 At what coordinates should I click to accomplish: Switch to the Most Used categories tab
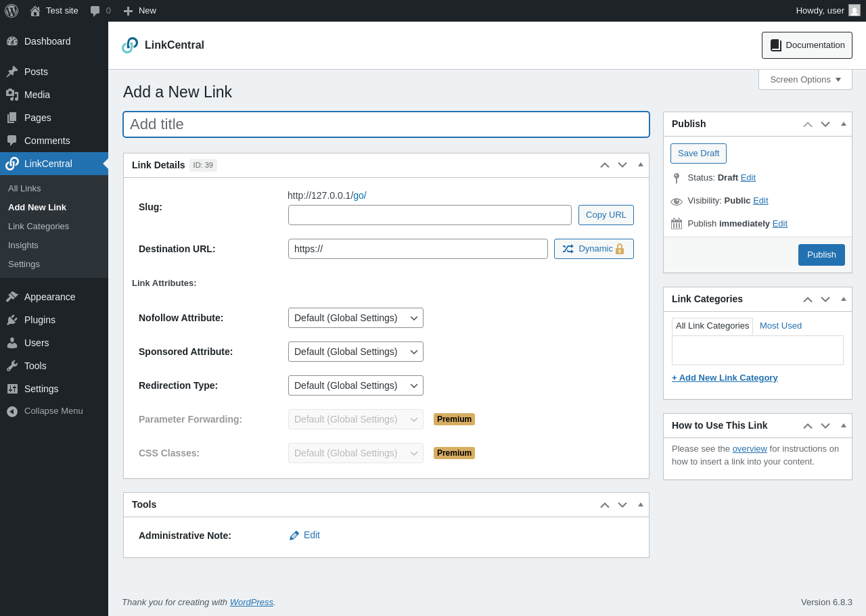pos(781,326)
